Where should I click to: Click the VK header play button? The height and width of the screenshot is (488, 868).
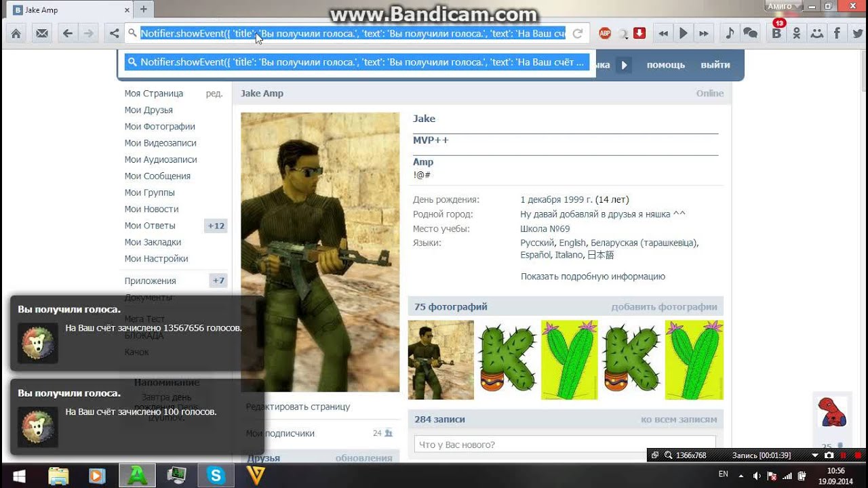tap(625, 65)
